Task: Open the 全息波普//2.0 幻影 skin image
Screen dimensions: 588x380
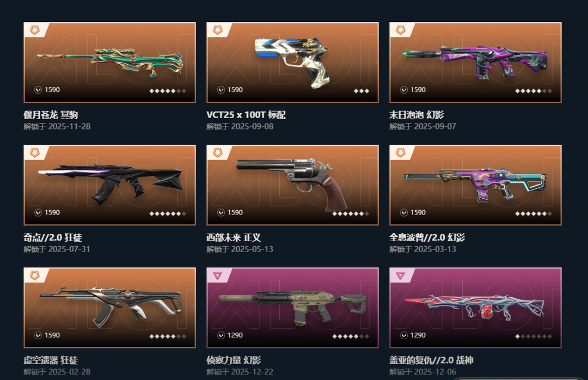Action: coord(475,185)
